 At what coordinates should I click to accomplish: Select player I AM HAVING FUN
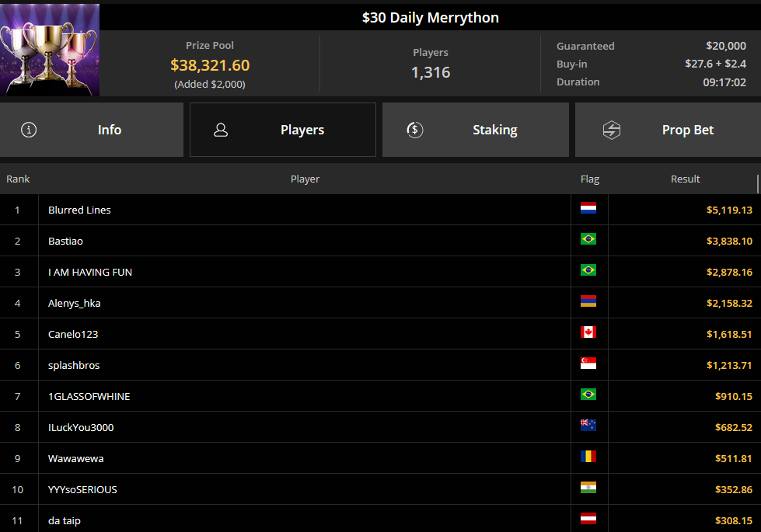90,272
